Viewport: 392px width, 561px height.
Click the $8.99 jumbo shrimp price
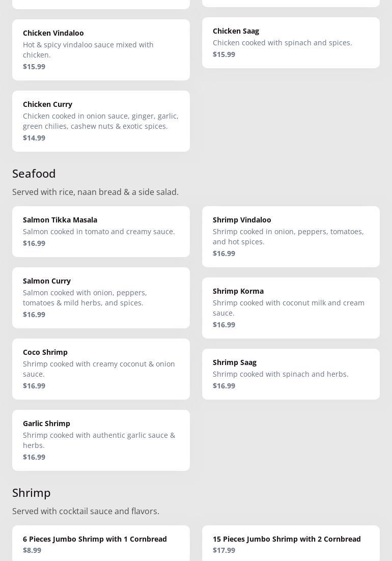pyautogui.click(x=32, y=550)
